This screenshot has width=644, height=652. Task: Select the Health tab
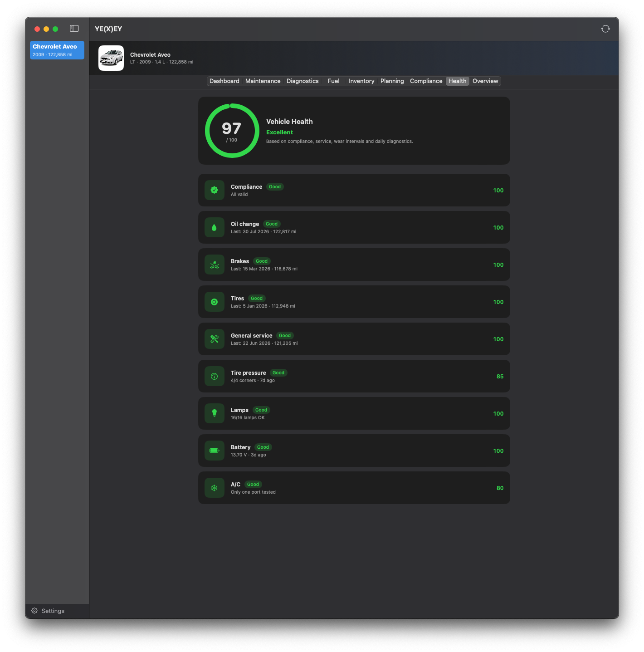[x=458, y=81]
